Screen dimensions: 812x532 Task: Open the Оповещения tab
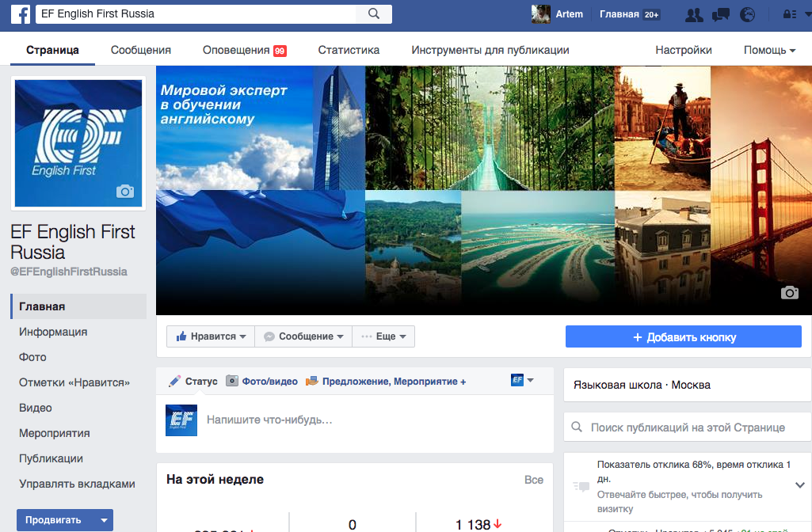[245, 50]
